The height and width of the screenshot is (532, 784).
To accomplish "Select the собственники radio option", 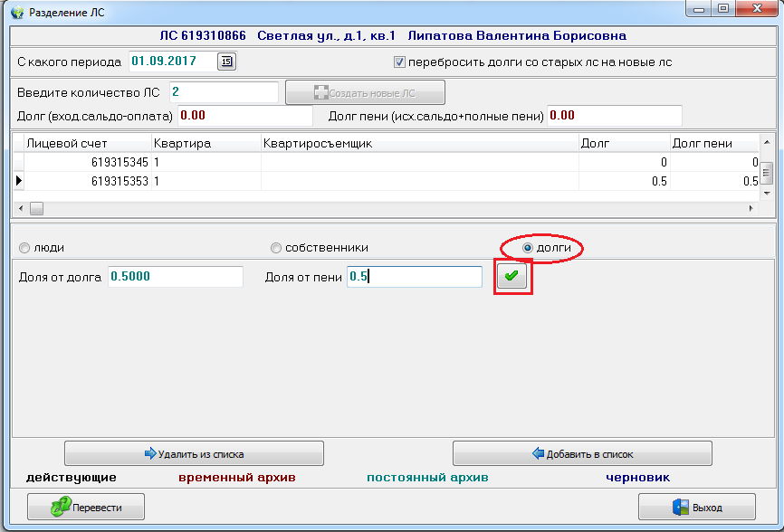I will (277, 248).
